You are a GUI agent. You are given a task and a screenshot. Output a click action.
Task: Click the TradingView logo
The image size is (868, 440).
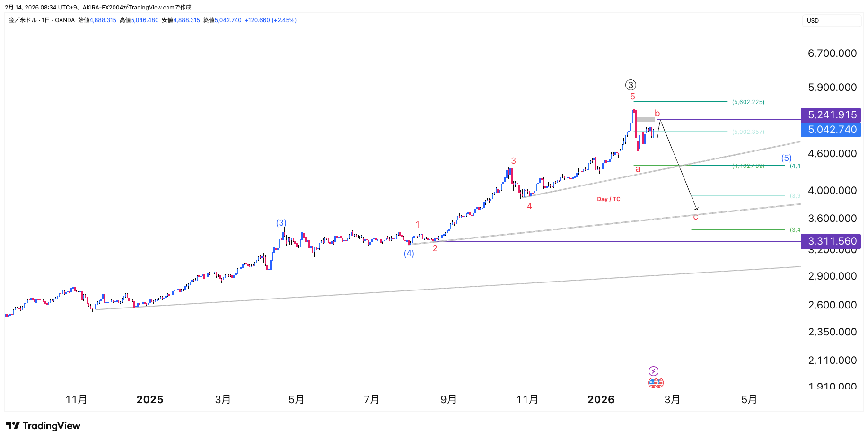pyautogui.click(x=43, y=426)
